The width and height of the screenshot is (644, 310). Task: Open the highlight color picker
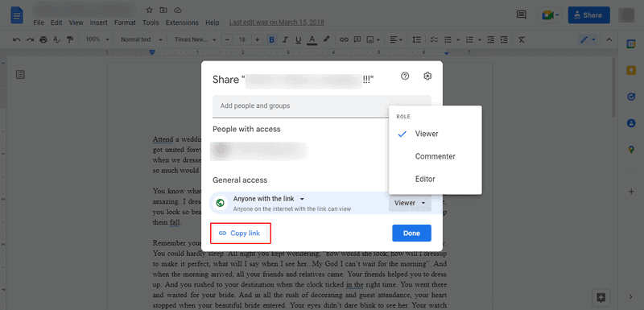click(x=326, y=39)
